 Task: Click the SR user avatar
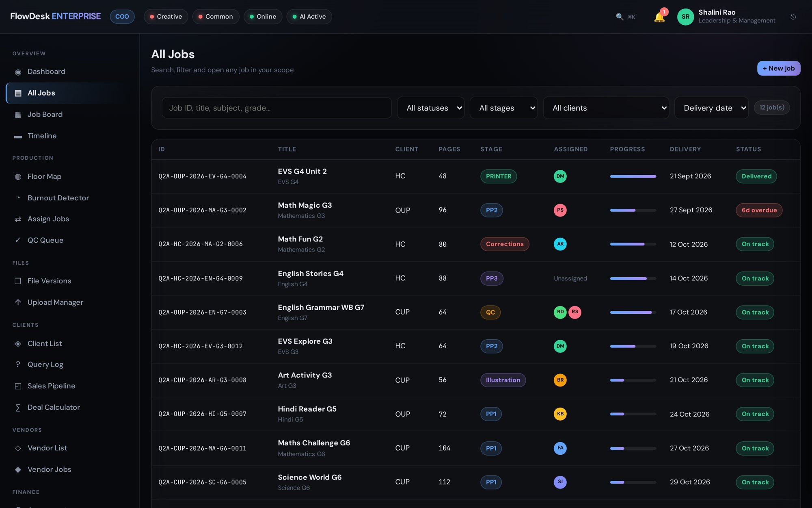[x=685, y=17]
